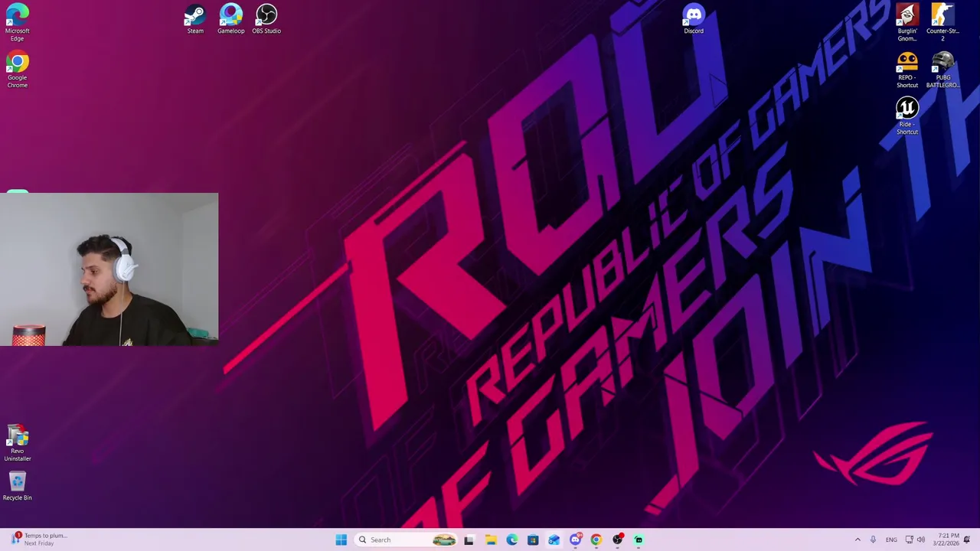This screenshot has height=551, width=980.
Task: Click the search highlight image in Search box
Action: tap(444, 540)
